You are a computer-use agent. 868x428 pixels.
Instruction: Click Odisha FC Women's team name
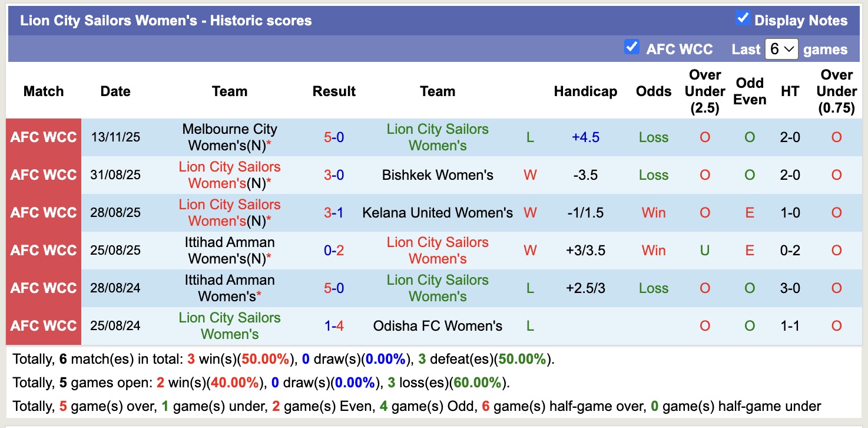pos(438,326)
